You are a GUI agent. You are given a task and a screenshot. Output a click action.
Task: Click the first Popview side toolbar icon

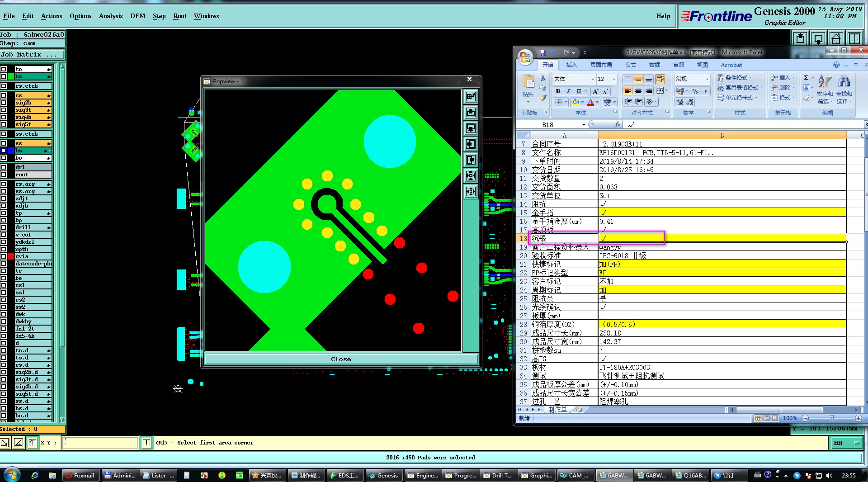pos(471,96)
